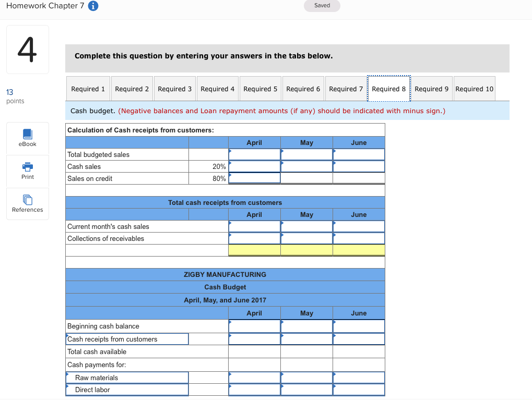This screenshot has width=532, height=401.
Task: Select the Required 3 tab
Action: pos(175,89)
